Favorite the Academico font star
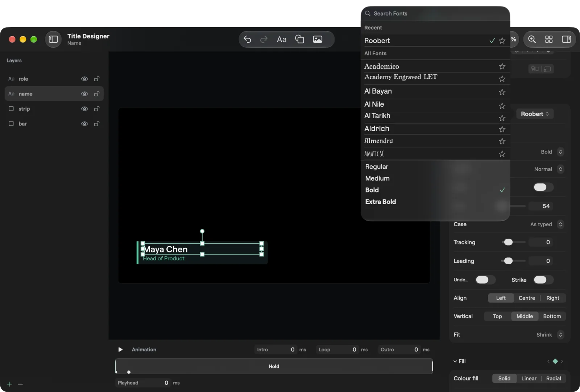Screen dimensions: 580x392 pos(502,66)
